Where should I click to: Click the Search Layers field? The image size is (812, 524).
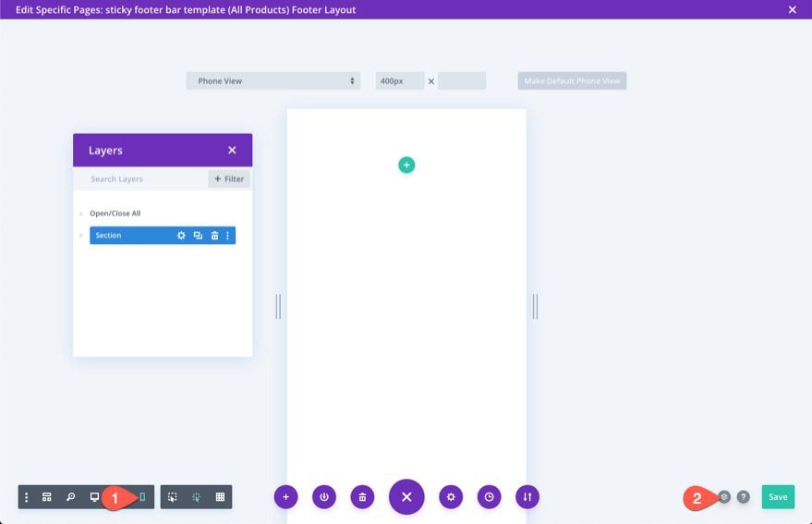143,179
